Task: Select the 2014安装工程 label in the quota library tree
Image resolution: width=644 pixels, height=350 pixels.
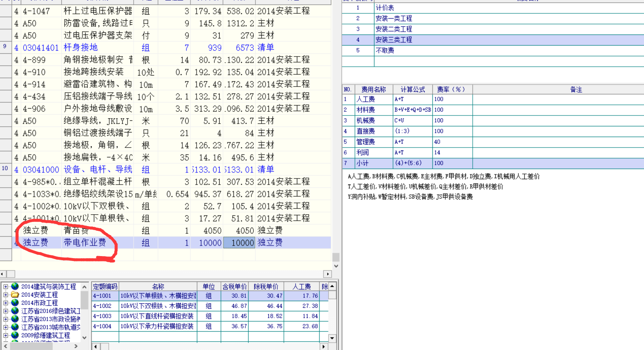Action: [39, 295]
